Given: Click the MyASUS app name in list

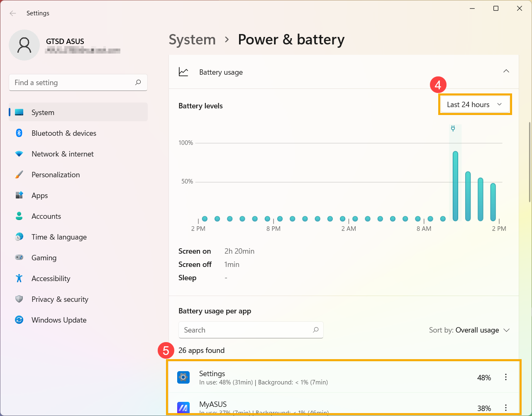Looking at the screenshot, I should tap(213, 404).
